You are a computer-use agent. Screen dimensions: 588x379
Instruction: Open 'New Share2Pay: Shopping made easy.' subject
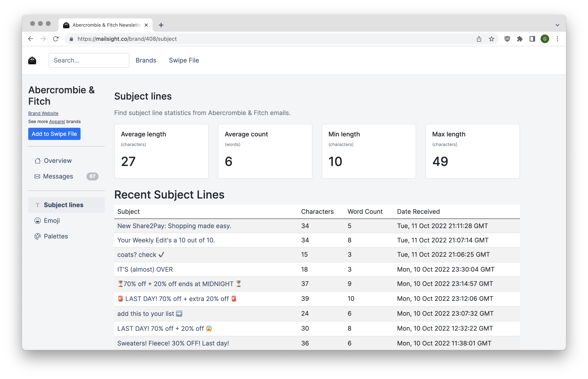click(x=174, y=226)
